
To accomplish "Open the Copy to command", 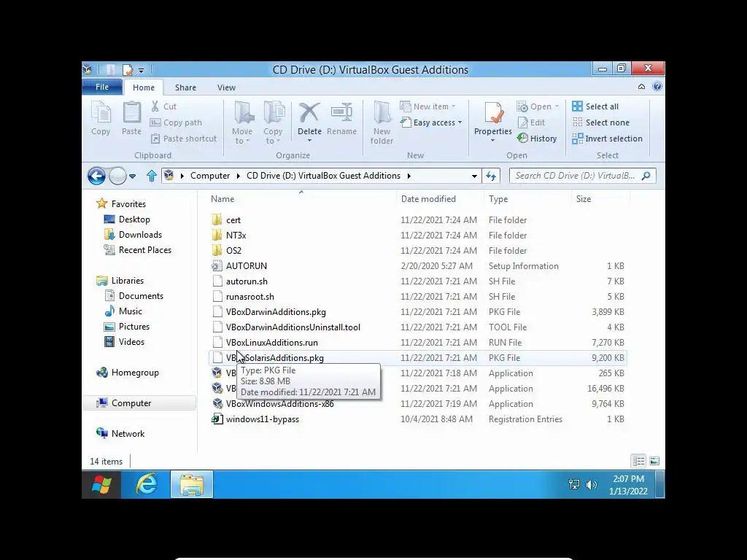I will click(x=273, y=122).
